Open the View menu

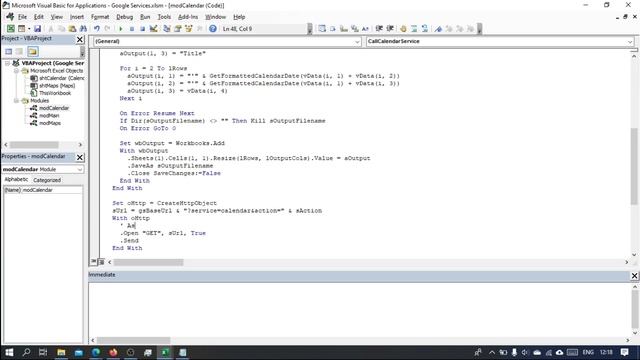(56, 17)
